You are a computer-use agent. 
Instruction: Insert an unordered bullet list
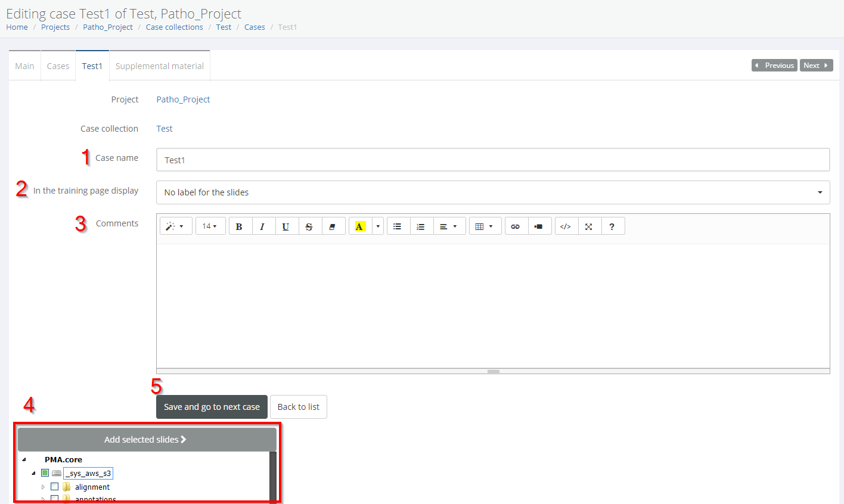tap(398, 226)
